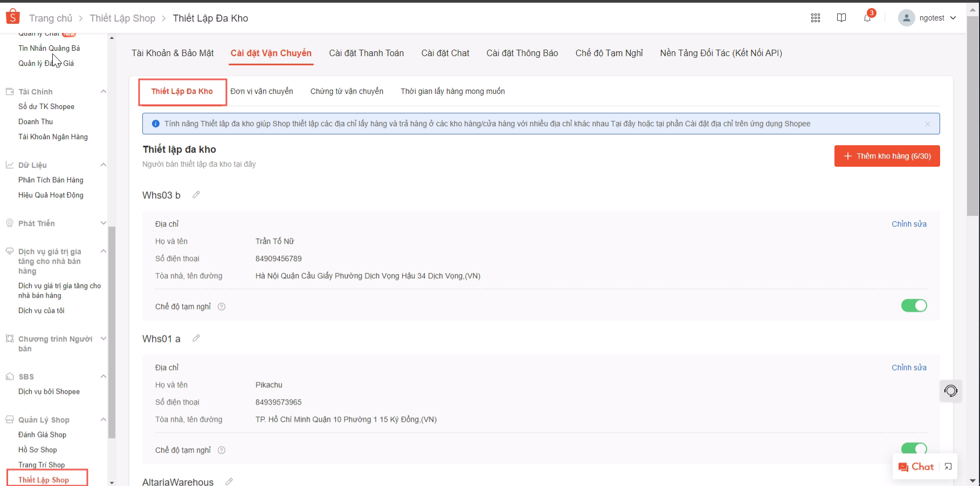The height and width of the screenshot is (486, 980).
Task: Select the Đơn vị vận chuyển tab
Action: point(261,91)
